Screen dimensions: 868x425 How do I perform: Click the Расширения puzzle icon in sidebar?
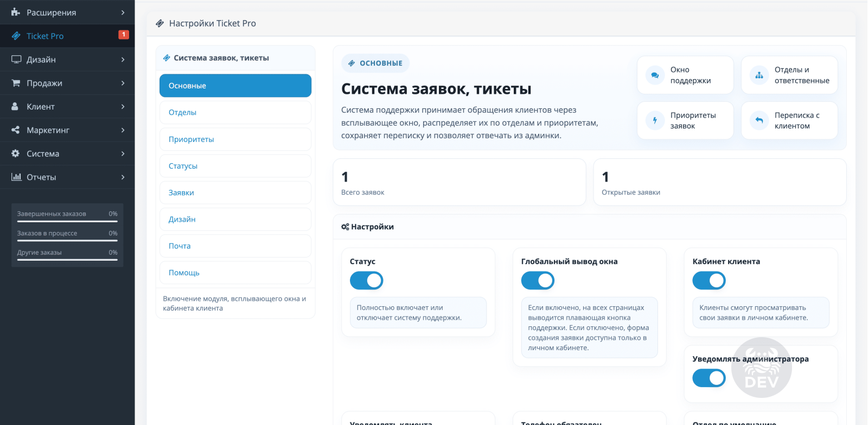16,12
